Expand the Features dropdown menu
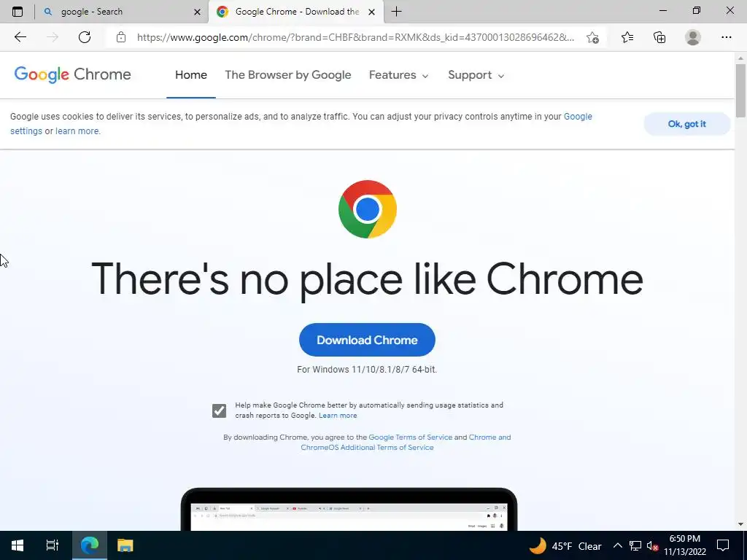 click(x=399, y=75)
